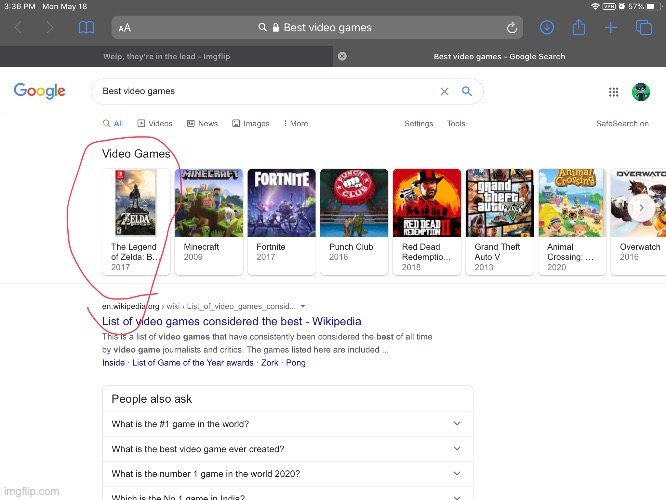Advance the game carousel right arrow
Viewport: 666px width, 500px height.
tap(641, 208)
